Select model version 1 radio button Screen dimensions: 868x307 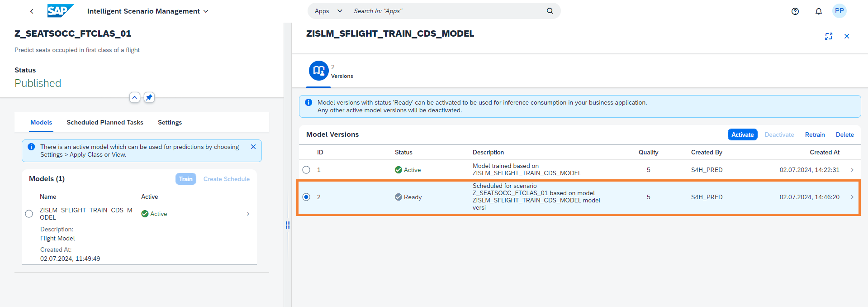click(x=306, y=170)
